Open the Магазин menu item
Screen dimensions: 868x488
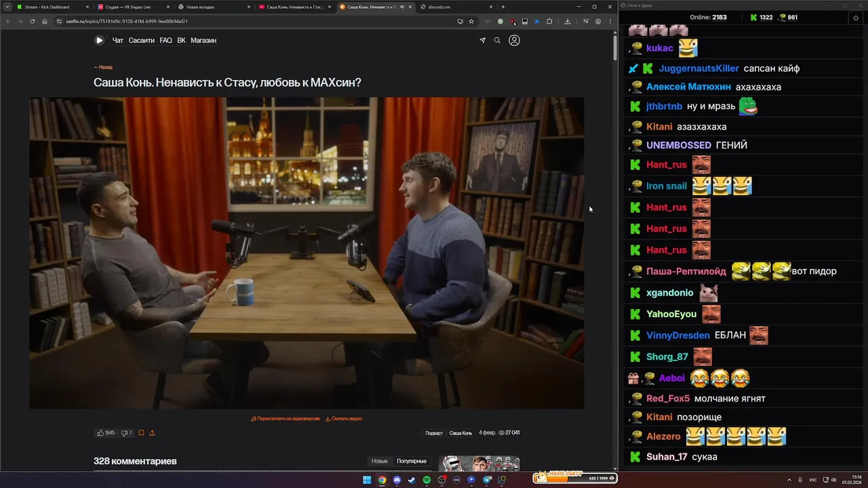(203, 40)
